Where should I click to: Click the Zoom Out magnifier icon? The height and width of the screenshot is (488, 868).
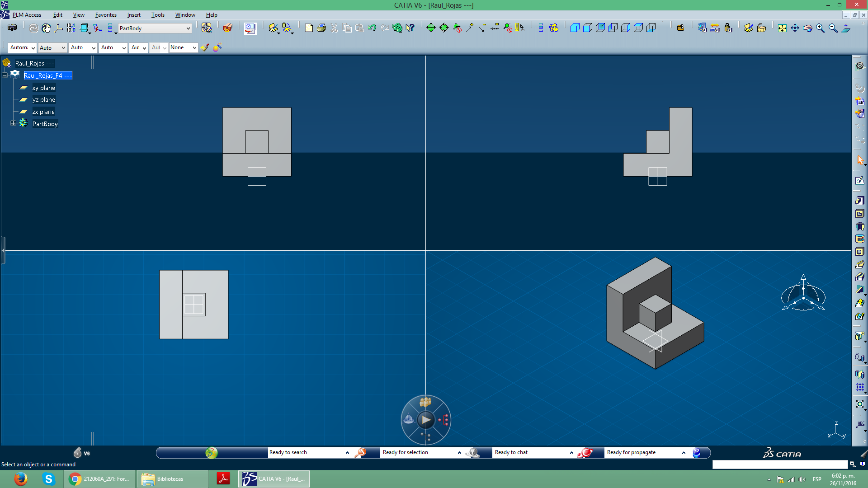(833, 28)
